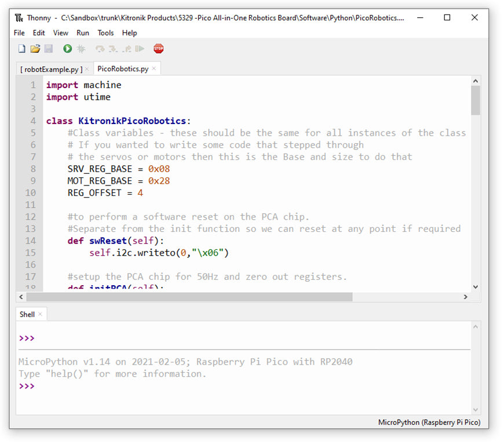This screenshot has height=444, width=504.
Task: Select MicroPython (Raspberry Pi Pico) interpreter in status bar
Action: pos(429,423)
